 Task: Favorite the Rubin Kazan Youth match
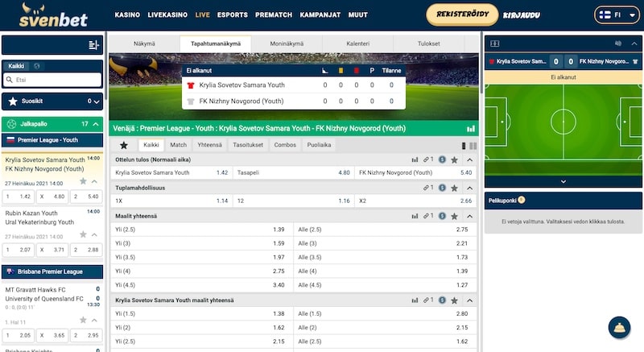[x=83, y=234]
